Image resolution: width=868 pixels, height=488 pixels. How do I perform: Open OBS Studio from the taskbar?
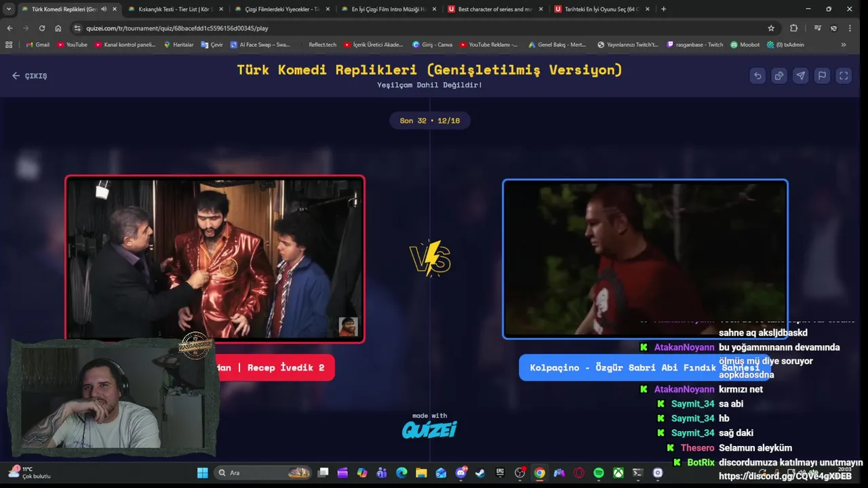pos(520,472)
